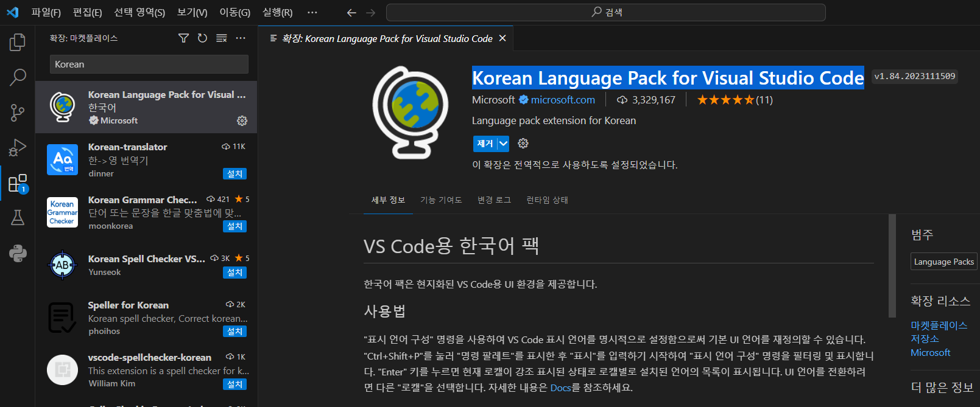Click the Microsoft publisher name in header
The width and height of the screenshot is (980, 407).
click(x=493, y=100)
